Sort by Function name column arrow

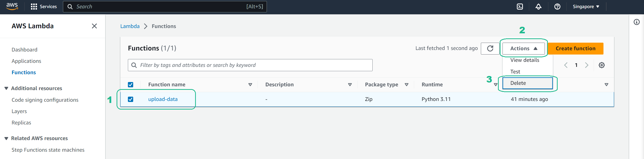click(x=250, y=85)
